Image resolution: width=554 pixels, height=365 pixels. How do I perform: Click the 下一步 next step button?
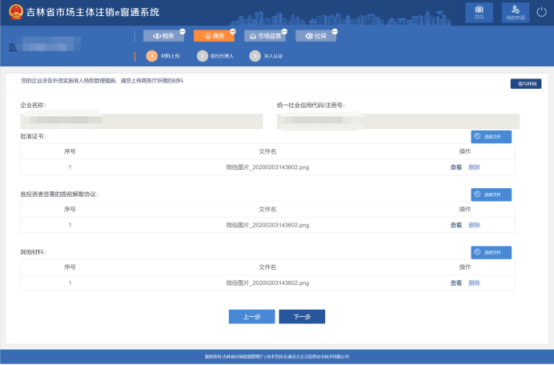point(302,317)
